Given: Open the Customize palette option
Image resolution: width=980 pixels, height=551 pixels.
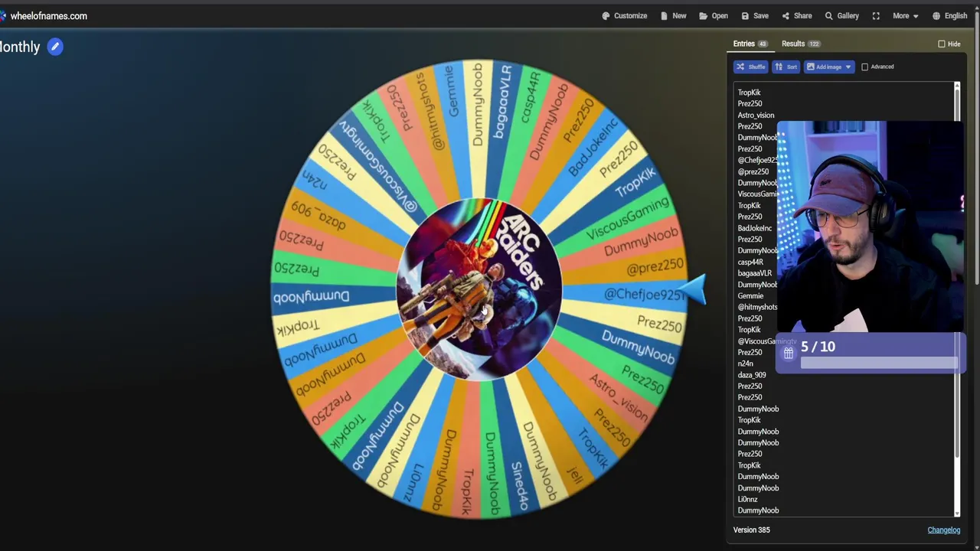Looking at the screenshot, I should [624, 15].
